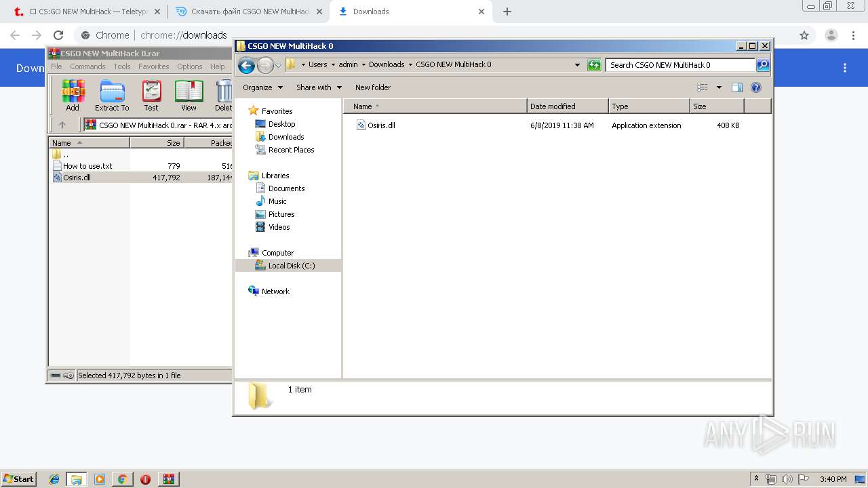Click the change view icon in Explorer
The image size is (868, 488).
pos(703,87)
